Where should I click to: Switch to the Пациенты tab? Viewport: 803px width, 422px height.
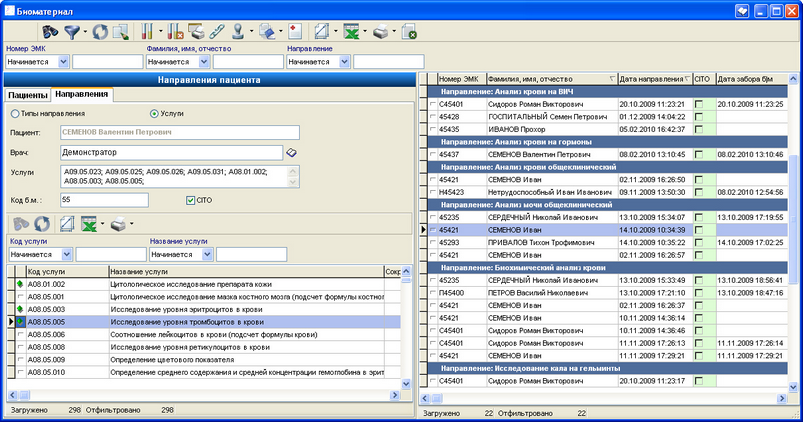[28, 95]
